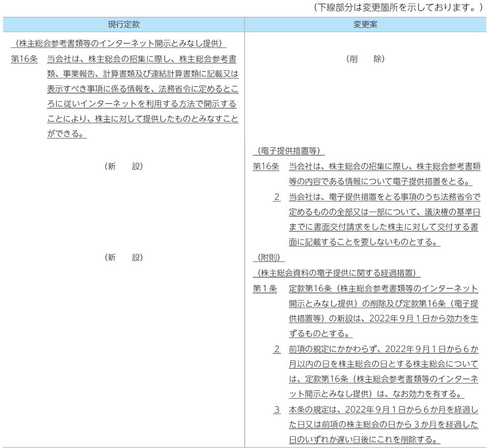Click the upper (新 設) marker
Screen dimensions: 488x448
(x=123, y=166)
